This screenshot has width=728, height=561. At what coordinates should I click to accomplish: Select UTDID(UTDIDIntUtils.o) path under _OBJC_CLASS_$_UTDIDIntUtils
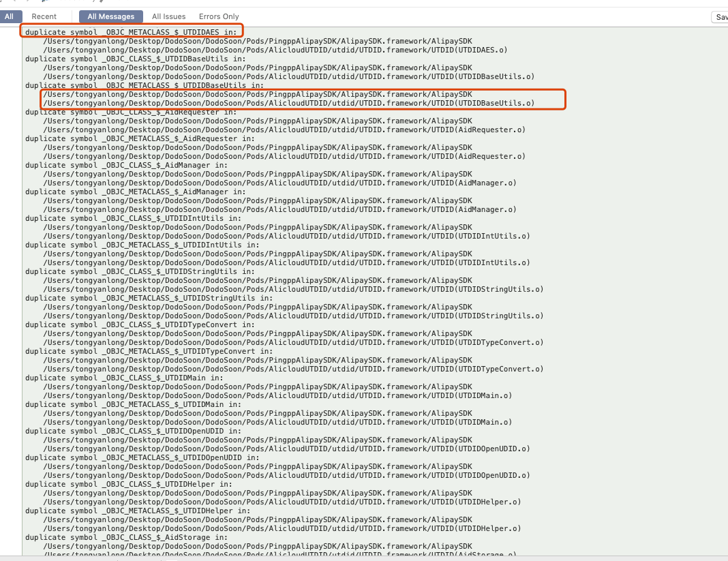click(286, 236)
